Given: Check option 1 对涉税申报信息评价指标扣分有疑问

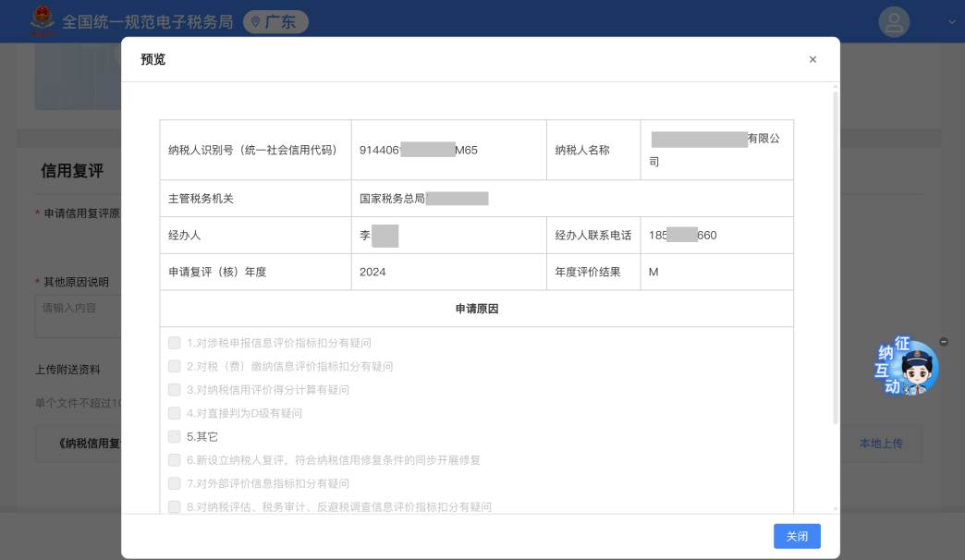Looking at the screenshot, I should click(x=175, y=343).
